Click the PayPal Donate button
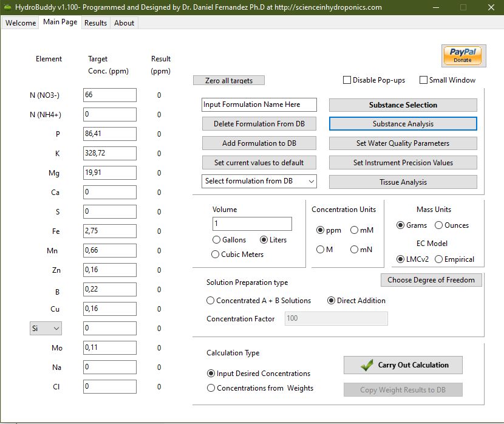Image resolution: width=504 pixels, height=424 pixels. point(462,55)
